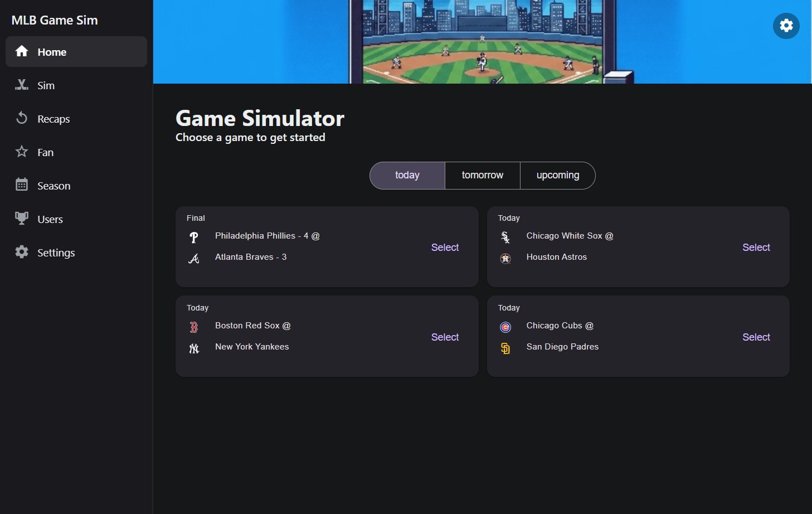Click the Chicago White Sox team logo
812x514 pixels.
[x=505, y=237]
